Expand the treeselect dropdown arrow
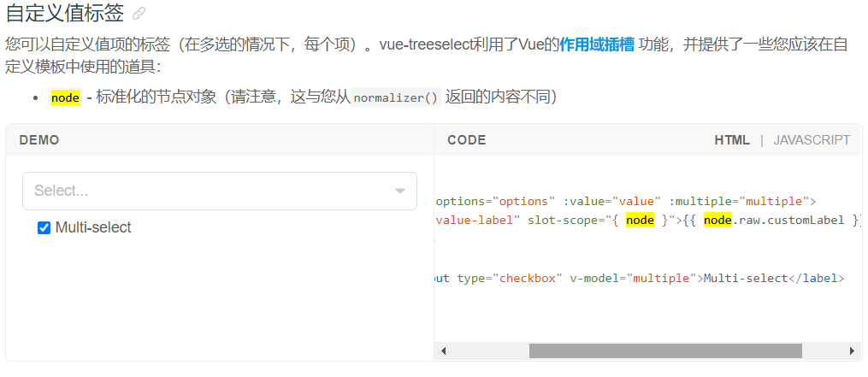 tap(399, 191)
